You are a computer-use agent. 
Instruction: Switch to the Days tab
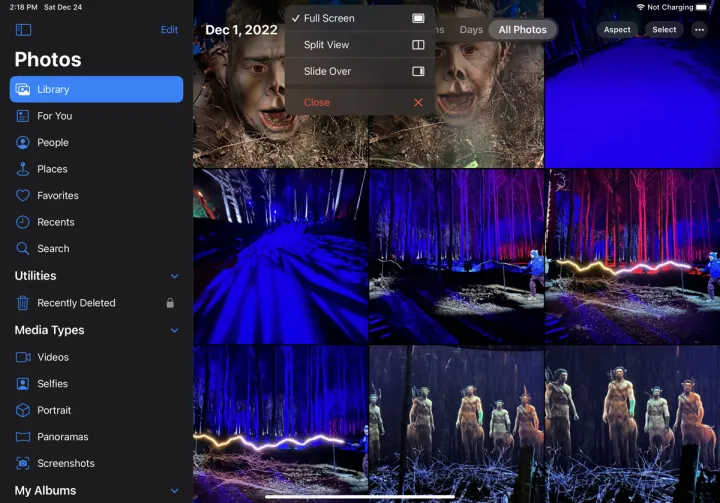click(471, 30)
